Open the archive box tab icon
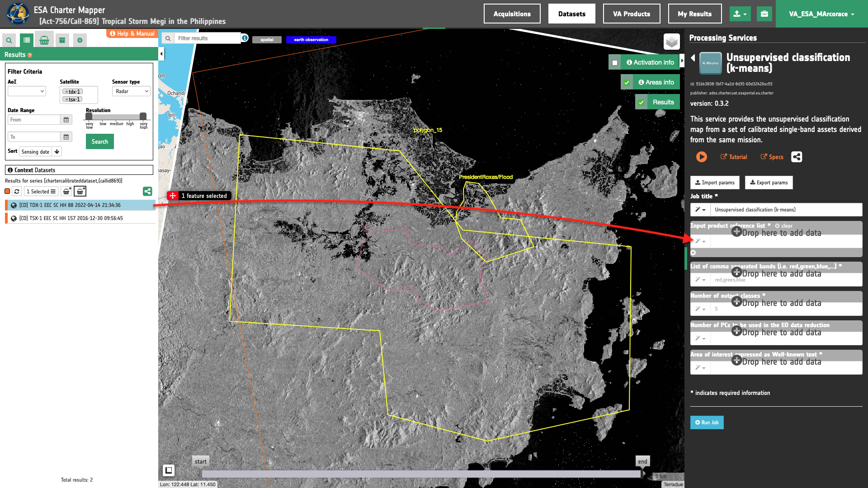The width and height of the screenshot is (868, 488). 62,40
